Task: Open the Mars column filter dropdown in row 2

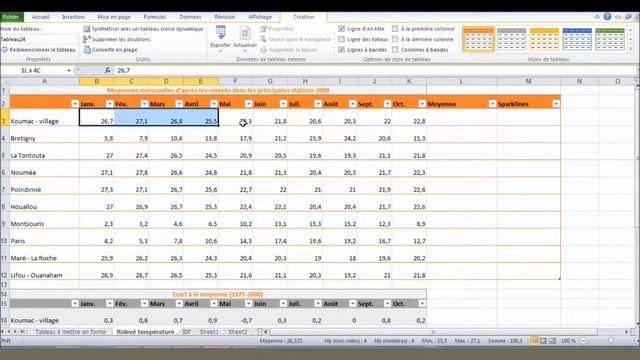Action: pos(179,104)
